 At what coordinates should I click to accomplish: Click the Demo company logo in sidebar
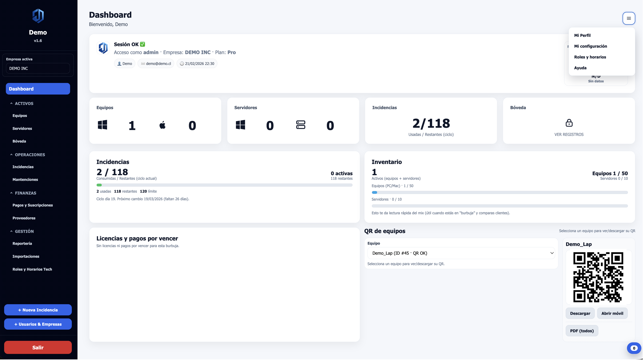pyautogui.click(x=38, y=15)
